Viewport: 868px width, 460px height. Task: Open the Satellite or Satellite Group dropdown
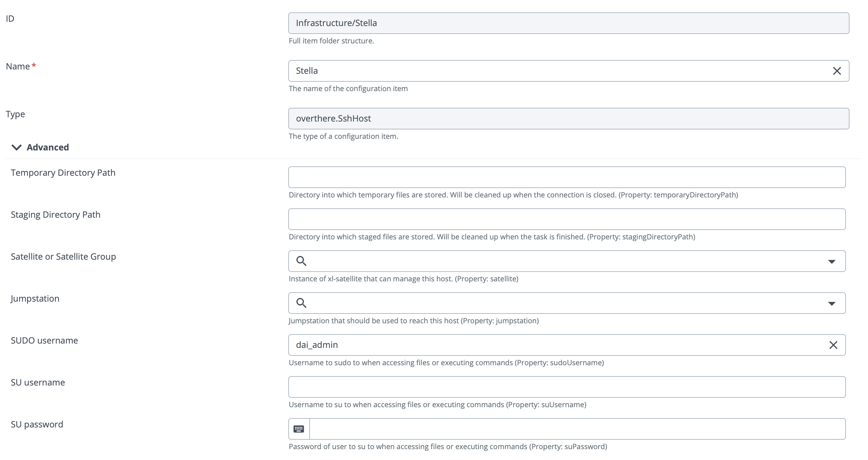(834, 261)
